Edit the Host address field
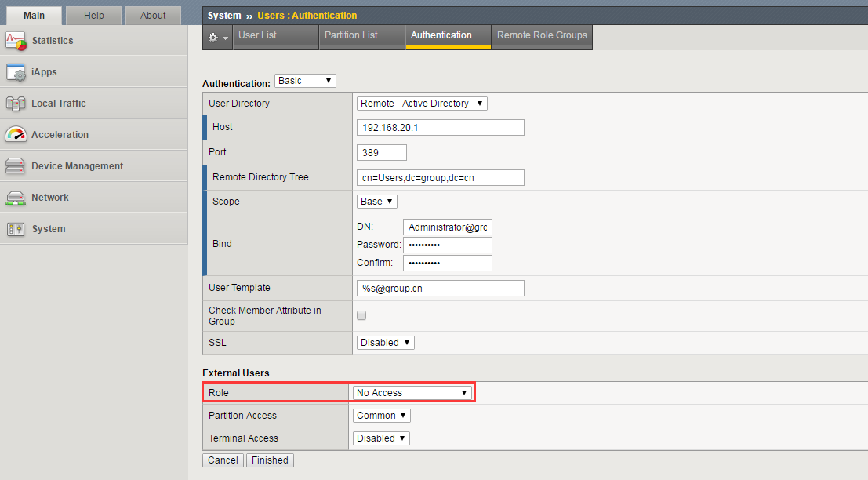The height and width of the screenshot is (480, 868). point(440,127)
